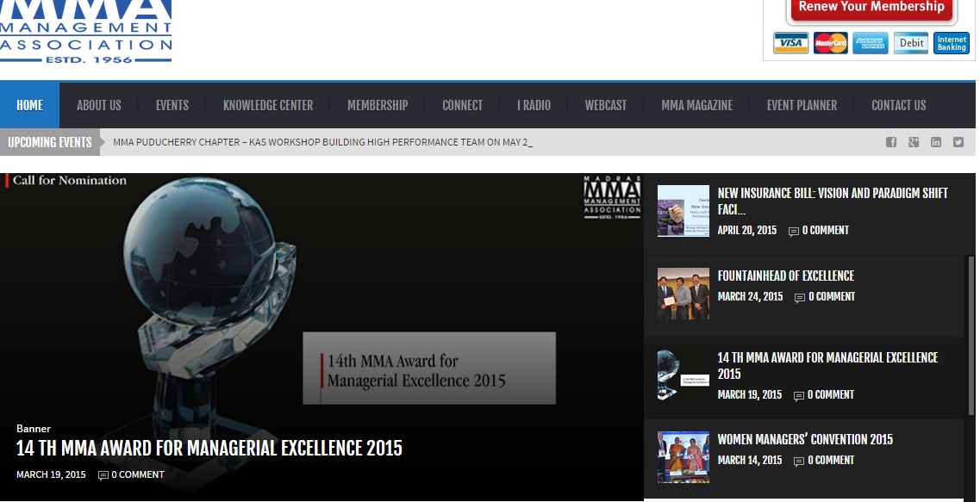980x502 pixels.
Task: Click the Madras Management Association logo
Action: [x=85, y=31]
